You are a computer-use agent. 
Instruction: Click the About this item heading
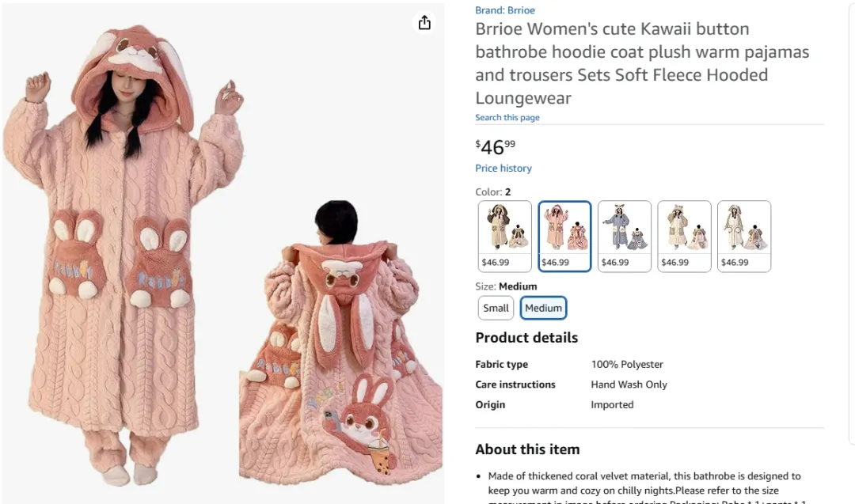point(527,449)
